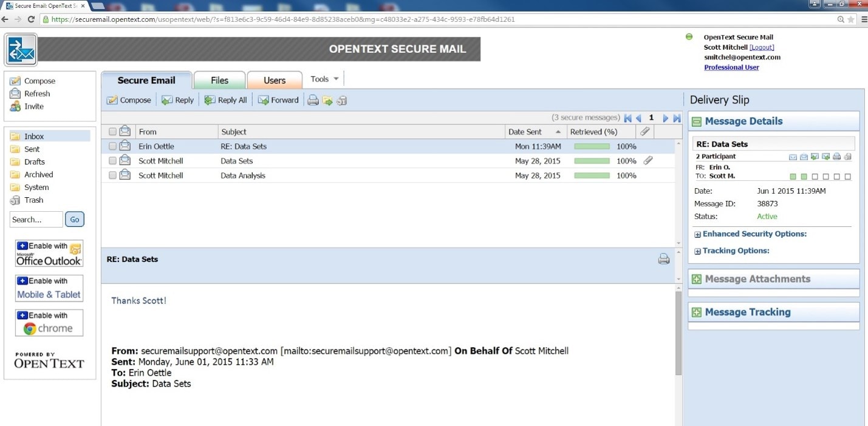This screenshot has height=426, width=868.
Task: Reply to the selected message
Action: coord(177,100)
